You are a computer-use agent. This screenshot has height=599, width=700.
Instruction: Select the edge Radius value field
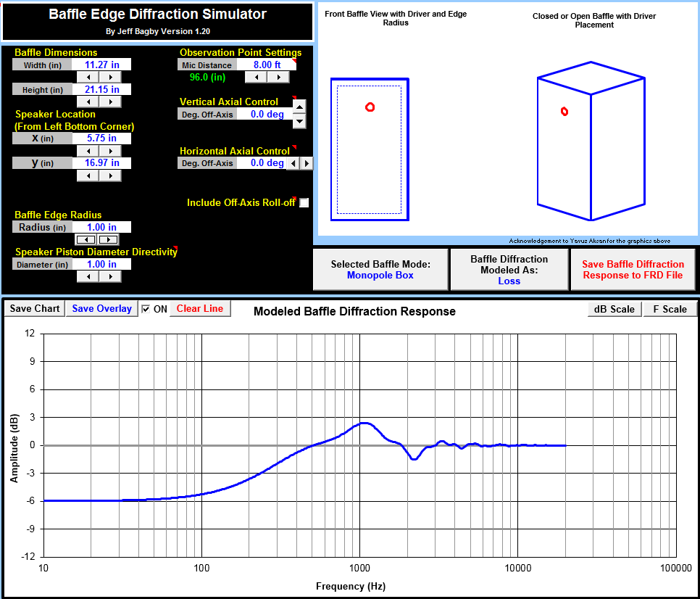point(101,228)
